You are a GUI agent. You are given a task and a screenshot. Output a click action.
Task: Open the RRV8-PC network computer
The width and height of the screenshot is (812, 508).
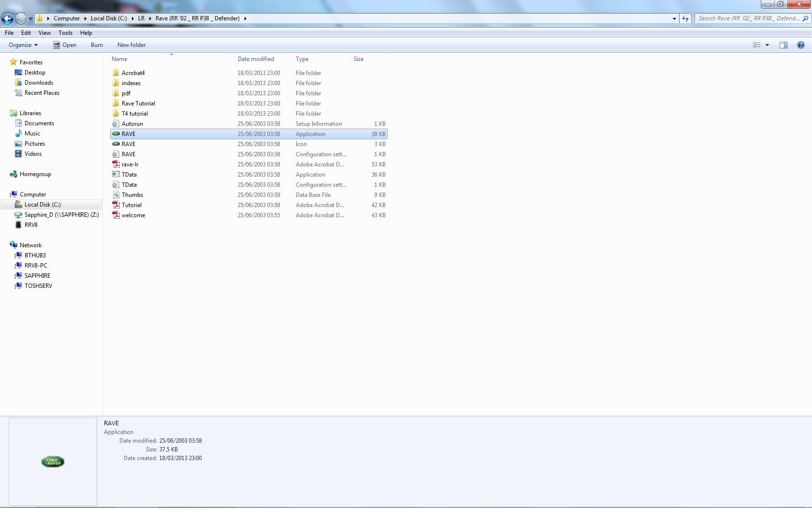point(36,266)
